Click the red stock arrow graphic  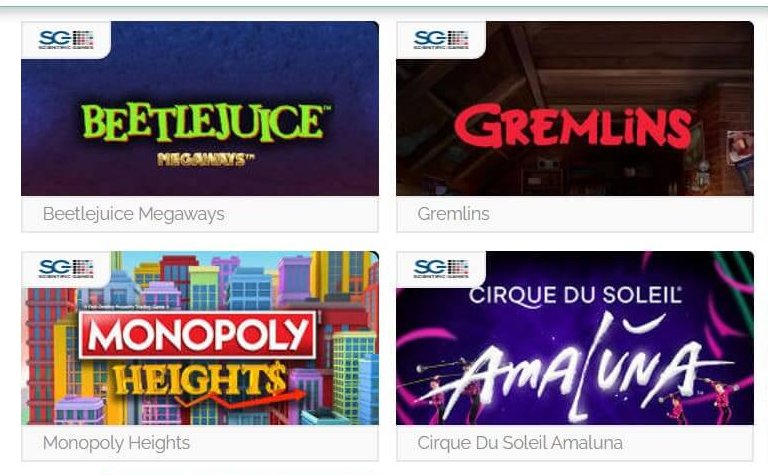tap(241, 399)
